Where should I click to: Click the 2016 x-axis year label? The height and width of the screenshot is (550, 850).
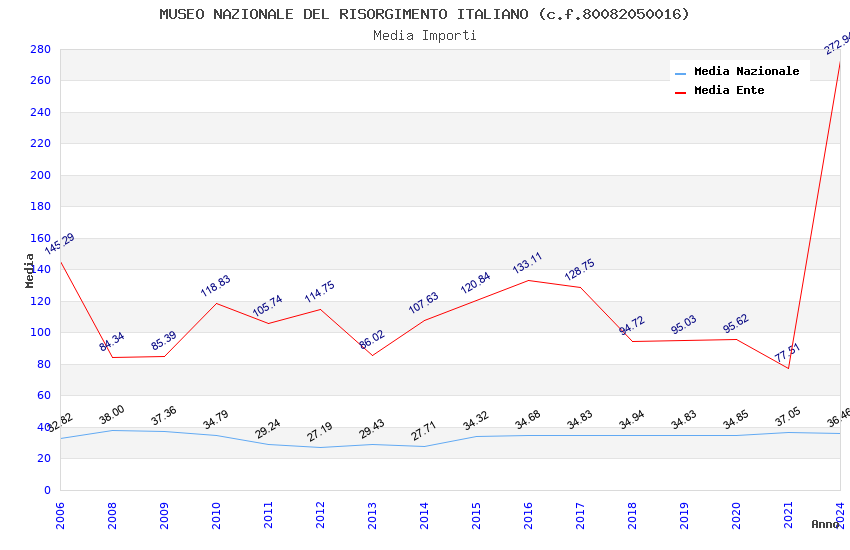(x=529, y=515)
